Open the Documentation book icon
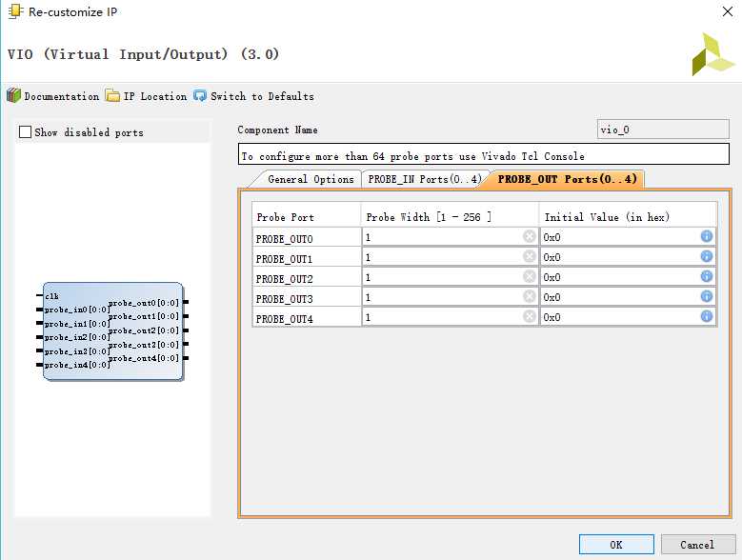The image size is (742, 560). pyautogui.click(x=13, y=95)
